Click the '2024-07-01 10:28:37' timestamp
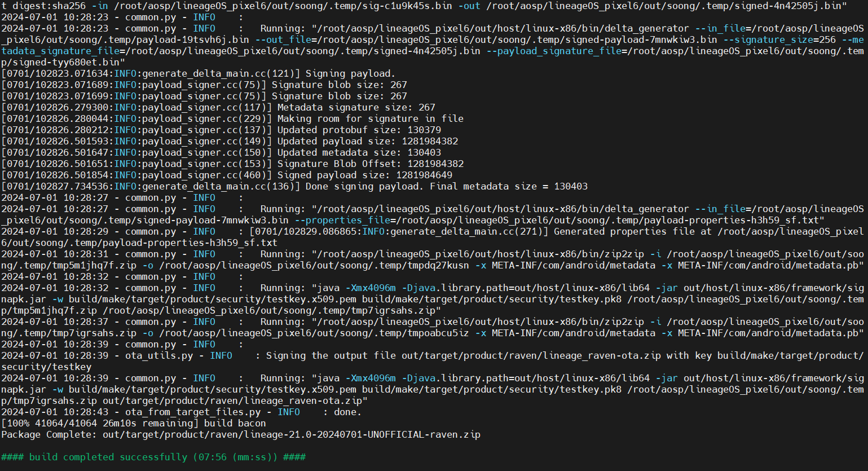This screenshot has width=868, height=471. (x=55, y=322)
